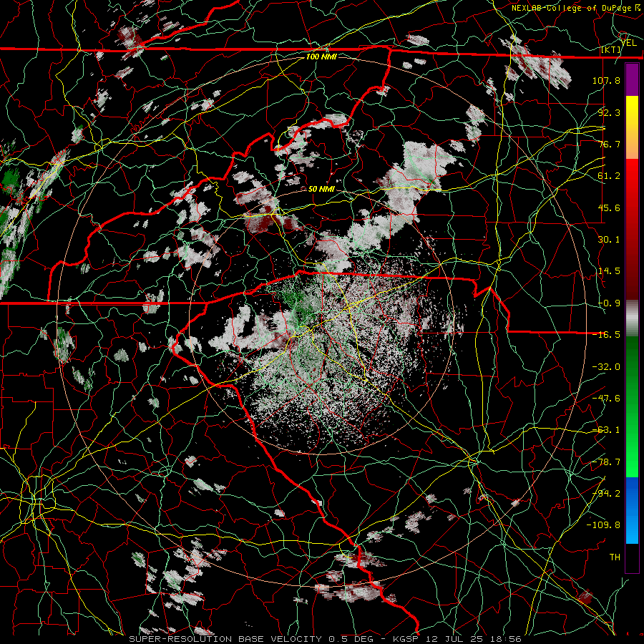Pick the purple segment of color bar

click(632, 80)
